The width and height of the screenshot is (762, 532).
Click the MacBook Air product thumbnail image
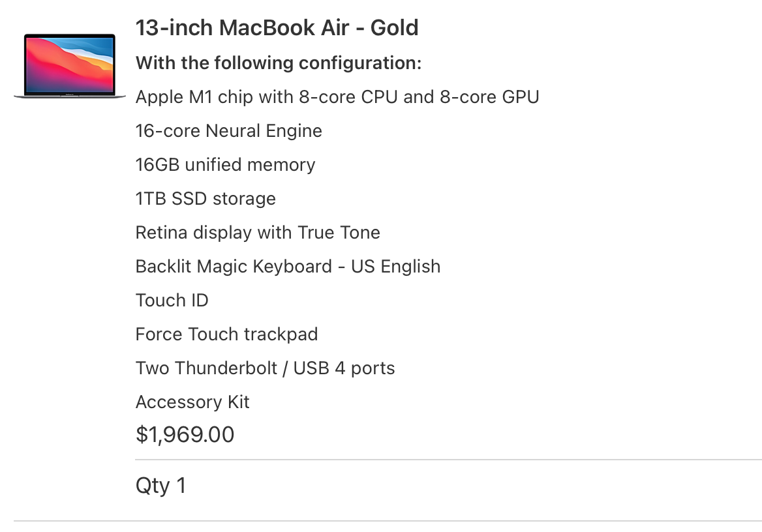click(x=70, y=66)
